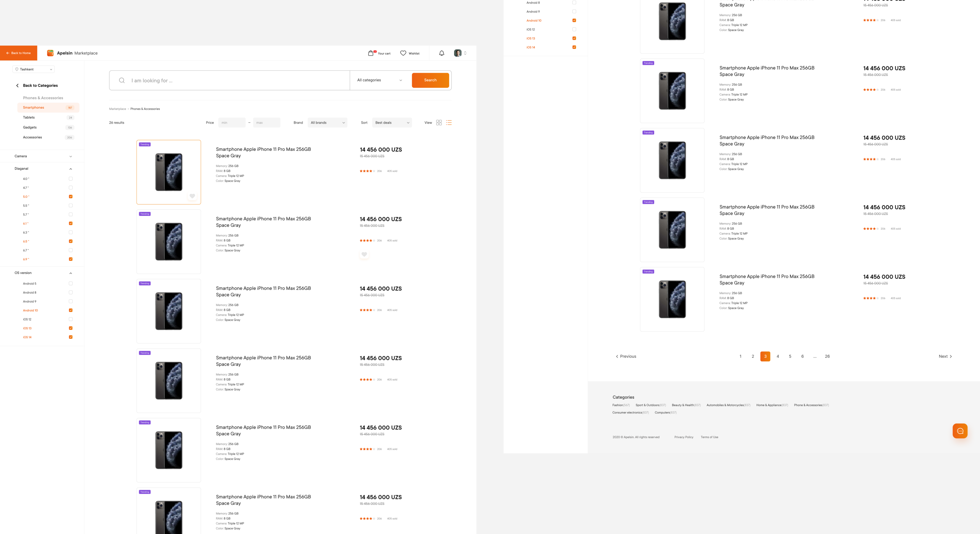Open the Marketplace breadcrumb
Screen dimensions: 980x534
click(x=118, y=109)
